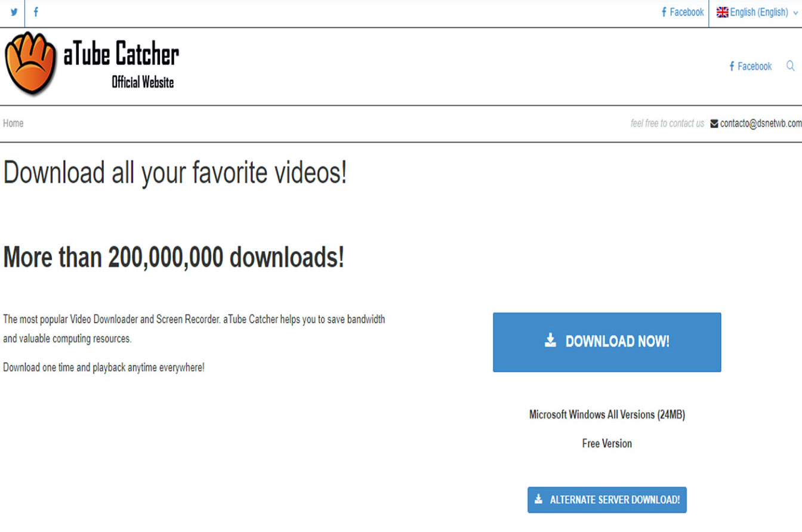802x532 pixels.
Task: Click the download arrow on Alternate Server button
Action: coord(538,500)
